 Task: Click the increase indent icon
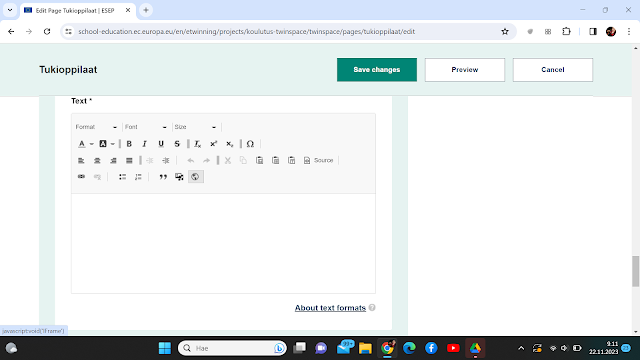166,160
